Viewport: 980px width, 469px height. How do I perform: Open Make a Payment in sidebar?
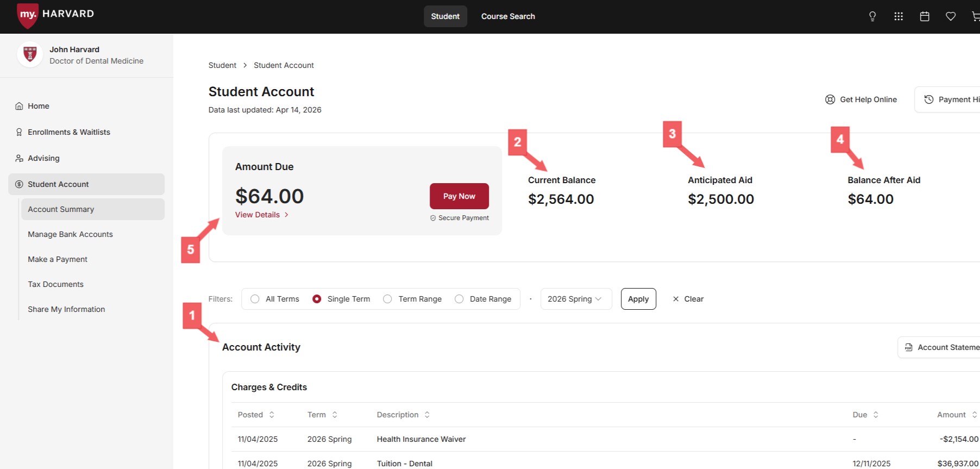tap(93, 259)
